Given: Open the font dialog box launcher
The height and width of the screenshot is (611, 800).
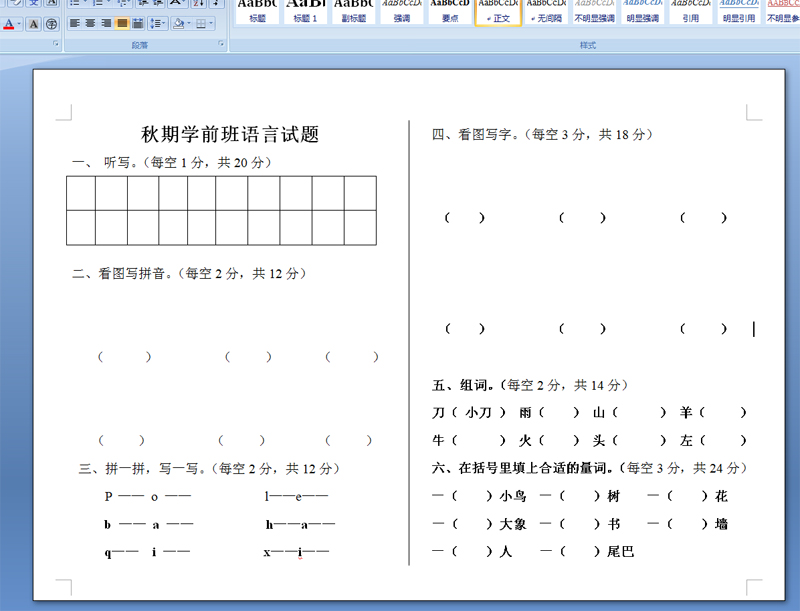Looking at the screenshot, I should point(56,44).
